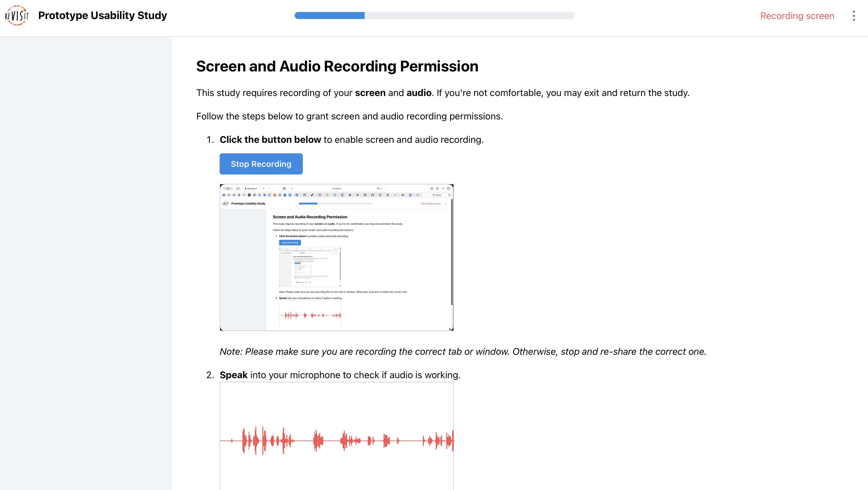Click the share icon in the embedded browser toolbar
This screenshot has height=490, width=868.
pyautogui.click(x=438, y=189)
